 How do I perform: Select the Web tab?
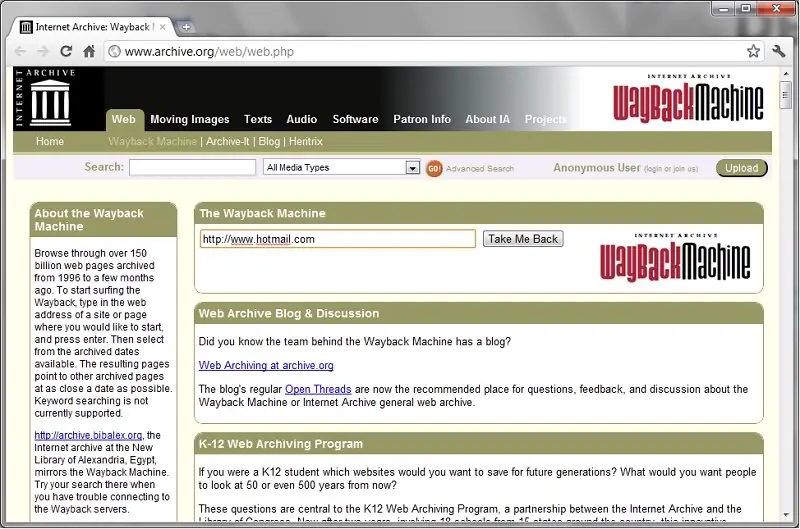click(x=123, y=119)
